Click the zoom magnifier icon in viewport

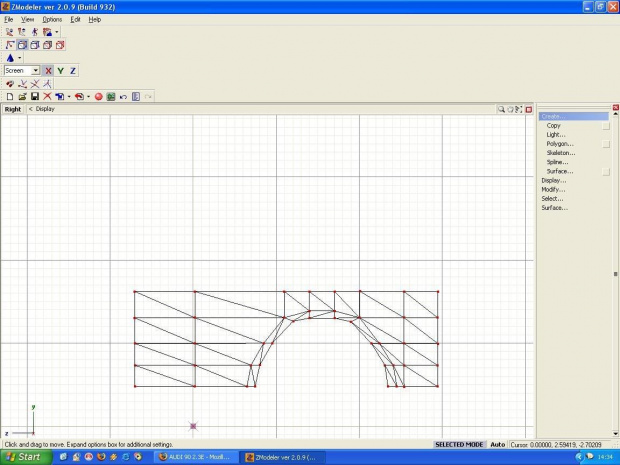point(501,109)
